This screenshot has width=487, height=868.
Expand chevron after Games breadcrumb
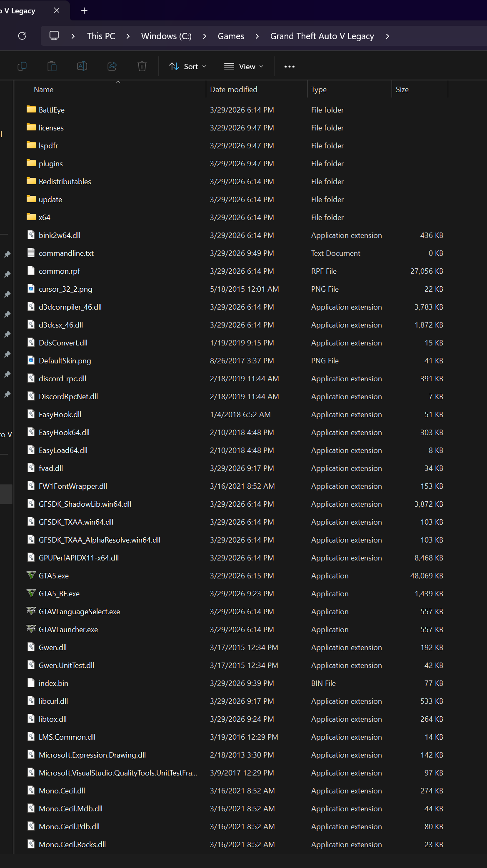click(x=257, y=36)
